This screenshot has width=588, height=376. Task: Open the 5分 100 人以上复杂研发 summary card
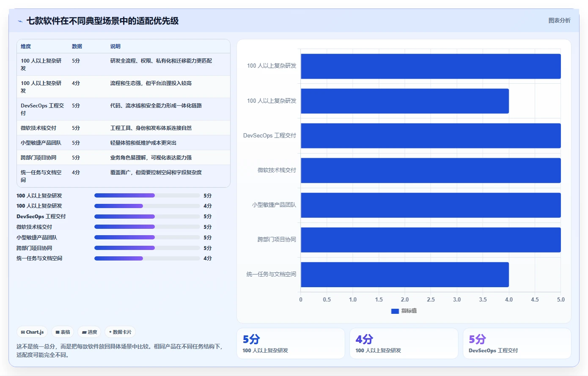(x=291, y=343)
